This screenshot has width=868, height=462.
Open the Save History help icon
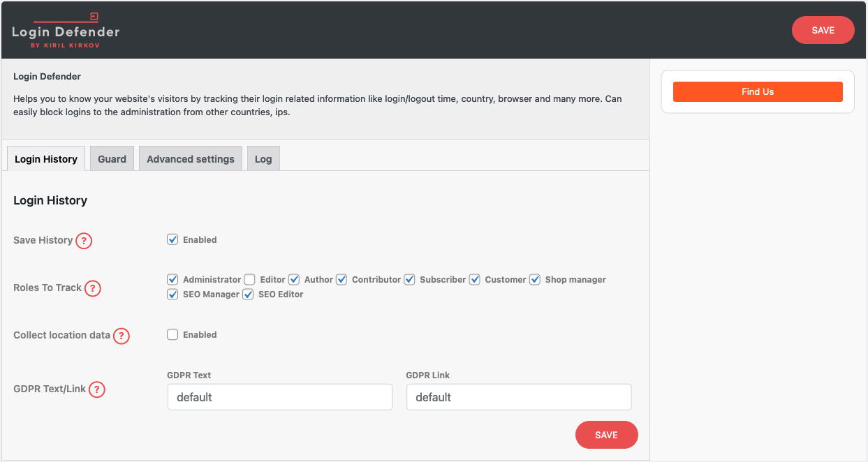coord(84,240)
